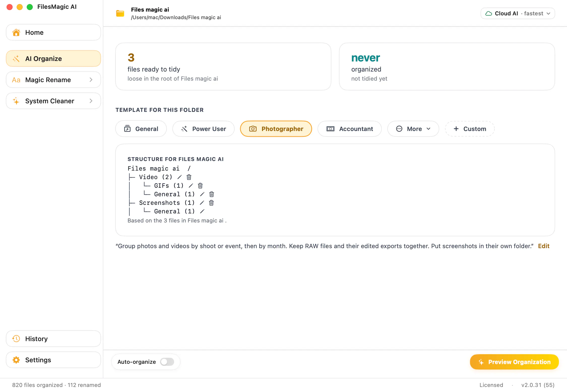Click the version 'v2.0.31 (55)' text
The image size is (567, 392).
pyautogui.click(x=538, y=385)
